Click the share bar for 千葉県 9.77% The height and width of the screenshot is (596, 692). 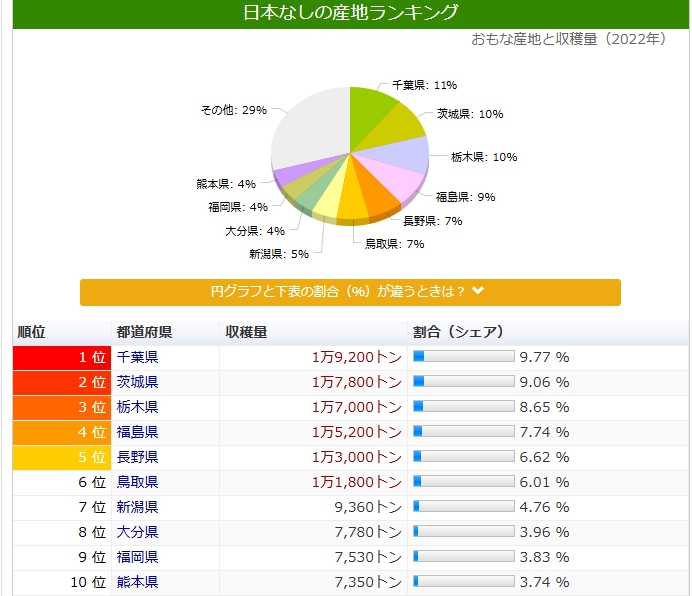(x=463, y=357)
